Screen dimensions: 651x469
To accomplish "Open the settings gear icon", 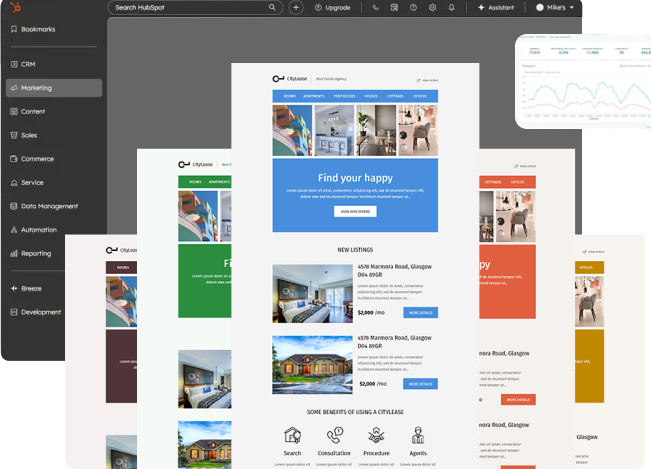I will click(432, 7).
